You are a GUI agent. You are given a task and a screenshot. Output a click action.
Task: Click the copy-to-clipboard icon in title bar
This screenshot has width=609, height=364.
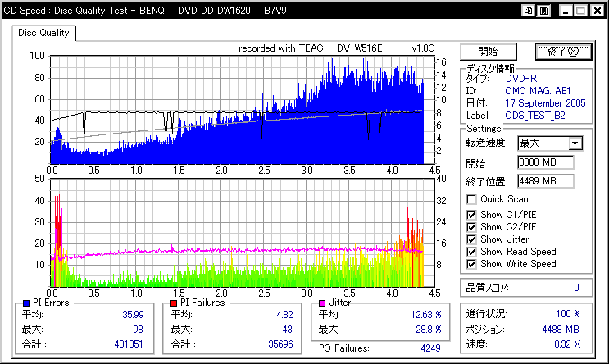[x=528, y=11]
